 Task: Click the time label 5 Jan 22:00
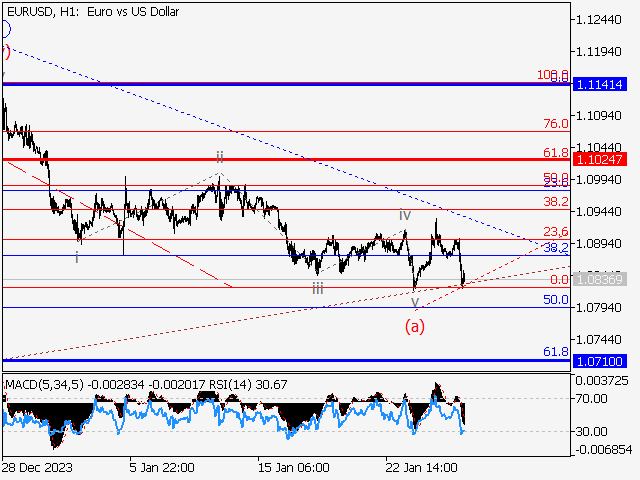pos(162,467)
